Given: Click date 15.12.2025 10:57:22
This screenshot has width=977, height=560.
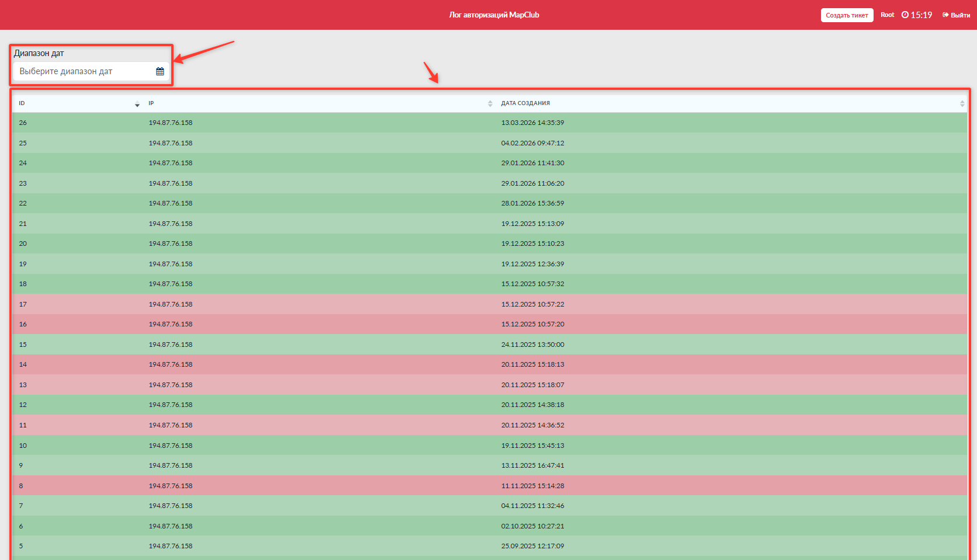Looking at the screenshot, I should 533,304.
